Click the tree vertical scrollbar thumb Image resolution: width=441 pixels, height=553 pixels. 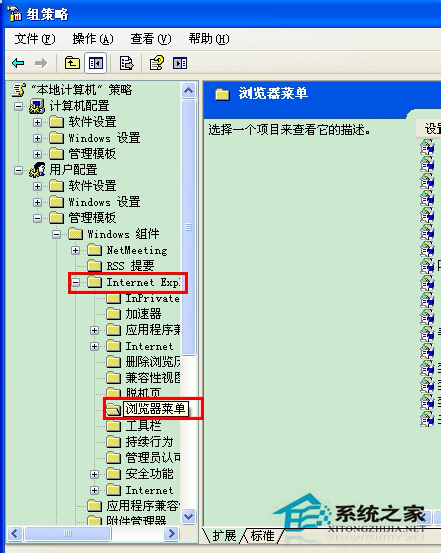[188, 227]
